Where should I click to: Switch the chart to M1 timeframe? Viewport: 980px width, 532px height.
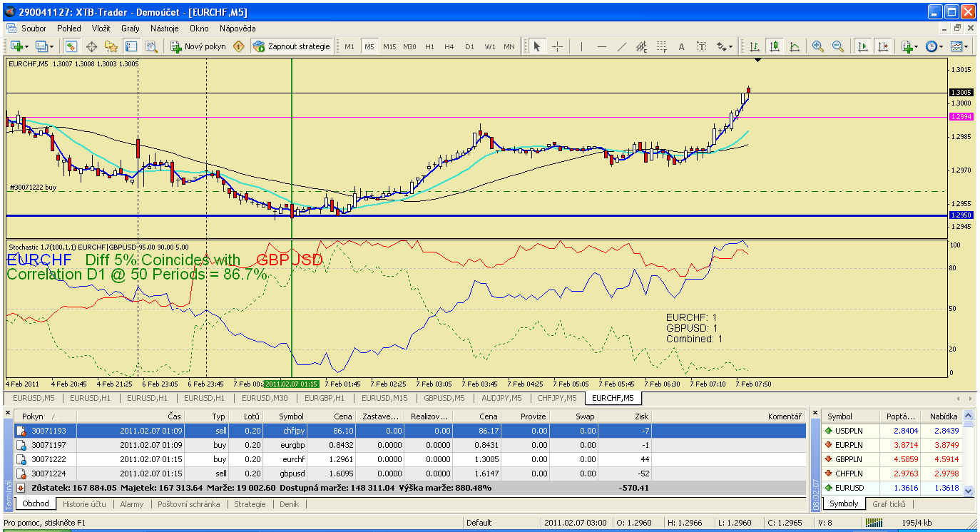pyautogui.click(x=349, y=46)
